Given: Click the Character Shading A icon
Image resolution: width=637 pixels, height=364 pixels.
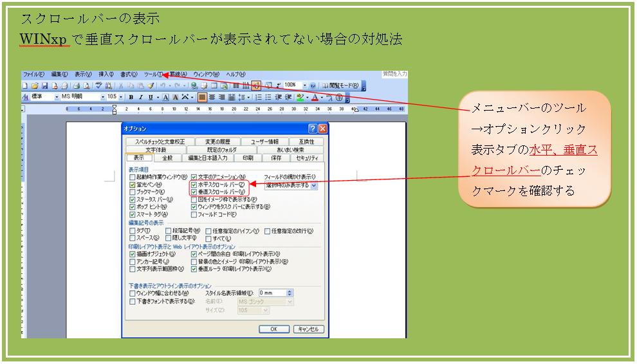Looking at the screenshot, I should click(x=176, y=97).
